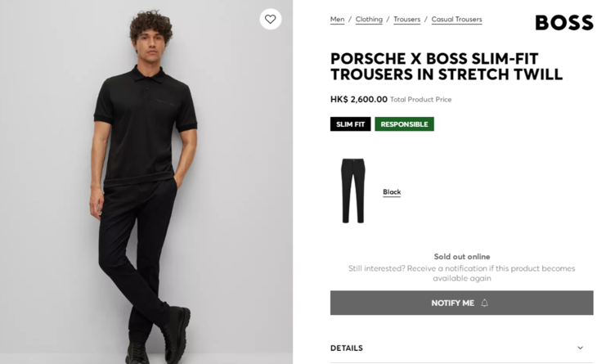Click the bell icon on Notify Me

click(485, 303)
